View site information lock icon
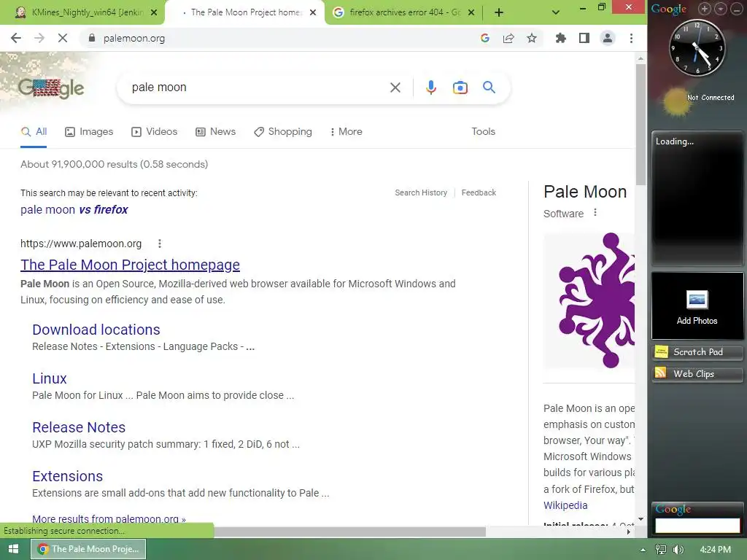747x560 pixels. (92, 38)
